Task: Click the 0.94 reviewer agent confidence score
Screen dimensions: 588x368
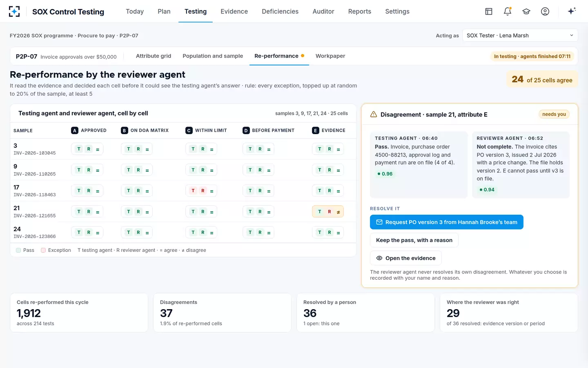Action: coord(487,190)
